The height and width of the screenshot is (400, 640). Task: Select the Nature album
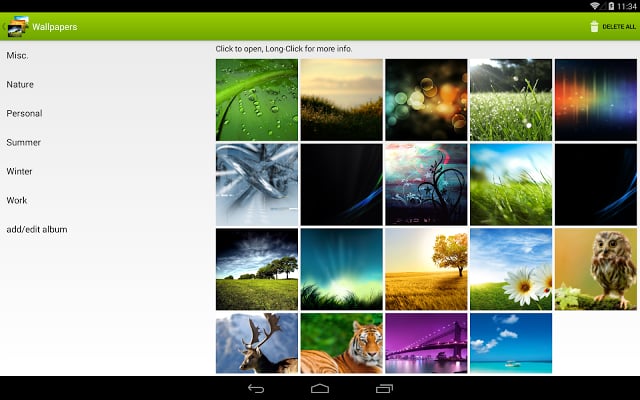pos(20,84)
